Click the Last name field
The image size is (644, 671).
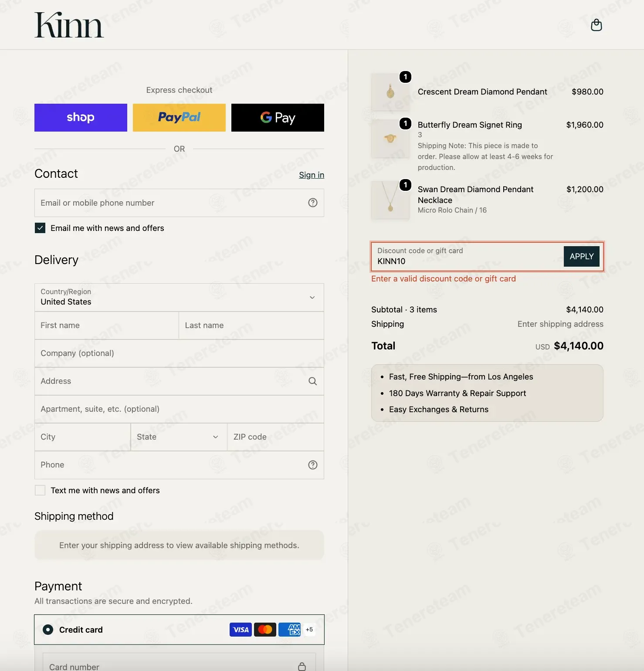coord(251,325)
